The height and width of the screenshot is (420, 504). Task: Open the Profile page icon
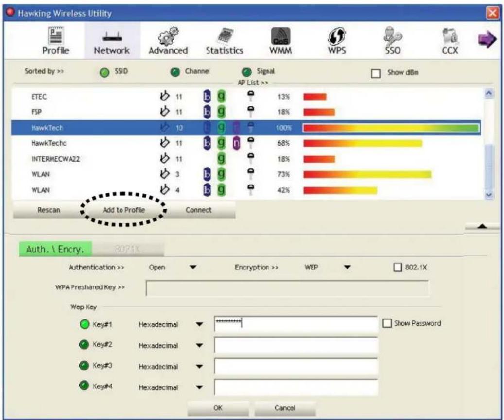(x=55, y=35)
